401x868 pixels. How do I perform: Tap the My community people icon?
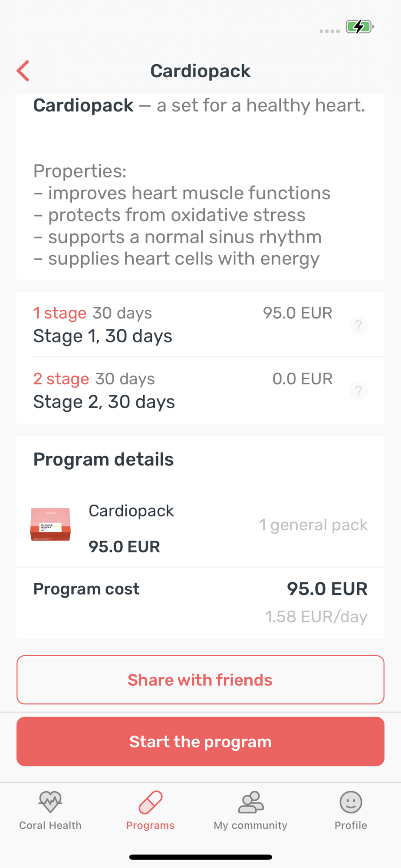(250, 802)
